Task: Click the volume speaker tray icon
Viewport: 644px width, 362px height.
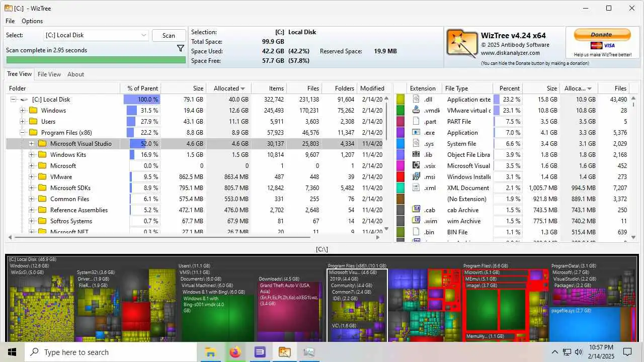Action: tap(579, 352)
